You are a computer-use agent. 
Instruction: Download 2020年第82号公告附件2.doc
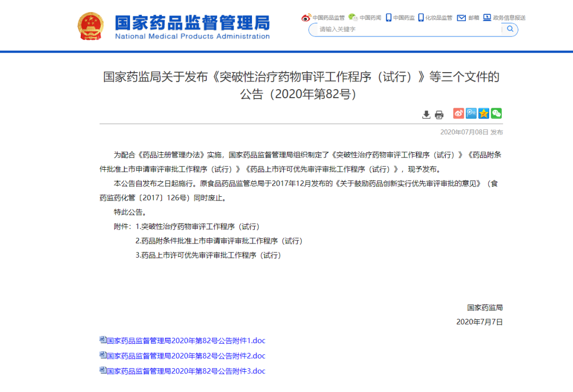tap(186, 355)
